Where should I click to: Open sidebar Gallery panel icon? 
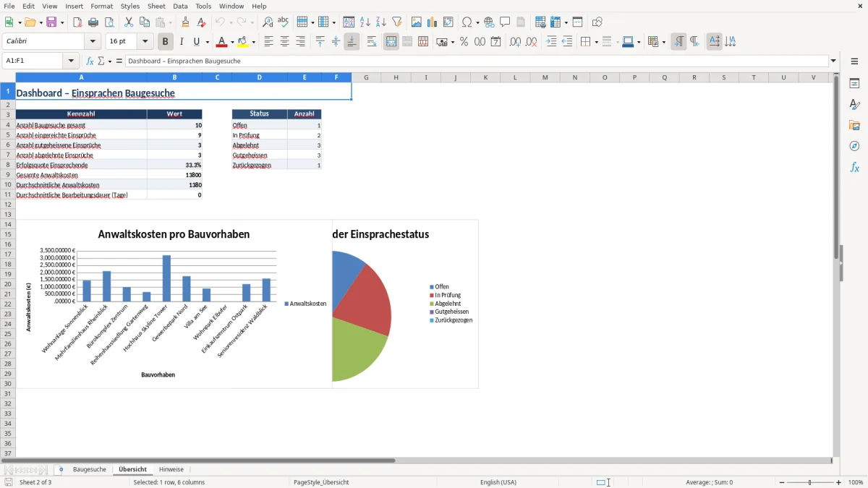click(x=854, y=126)
